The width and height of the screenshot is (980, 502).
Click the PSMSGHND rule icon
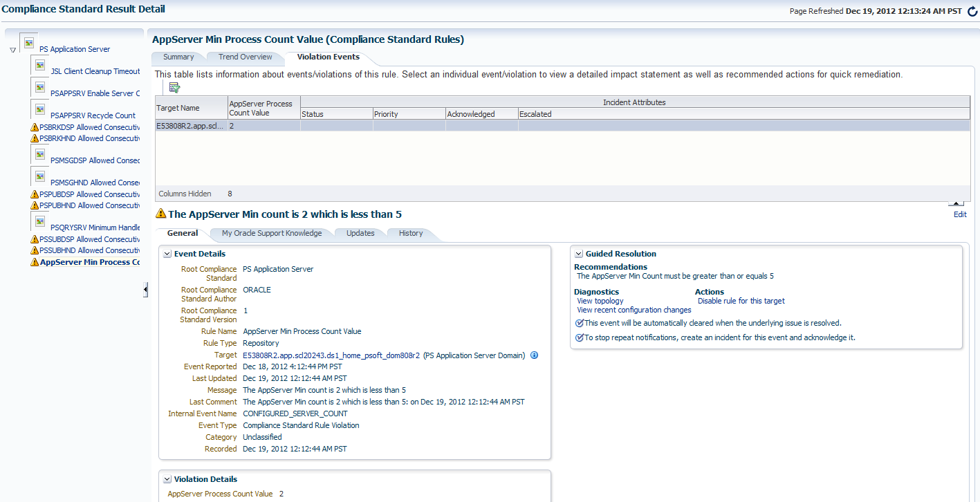tap(40, 176)
